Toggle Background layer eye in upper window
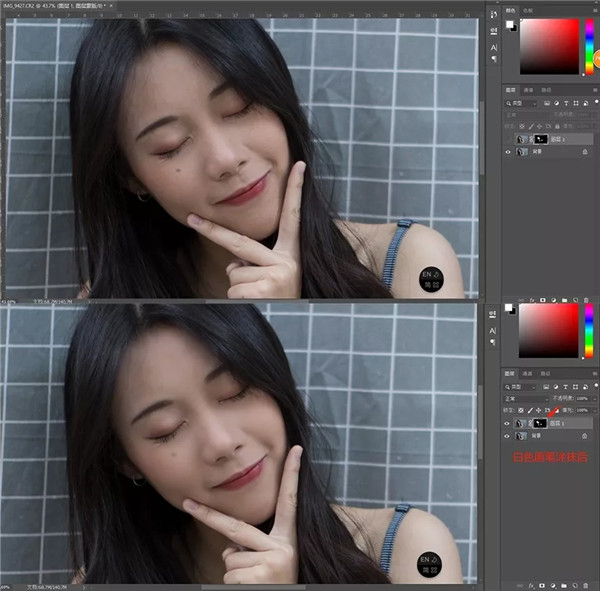This screenshot has width=600, height=591. pyautogui.click(x=508, y=152)
